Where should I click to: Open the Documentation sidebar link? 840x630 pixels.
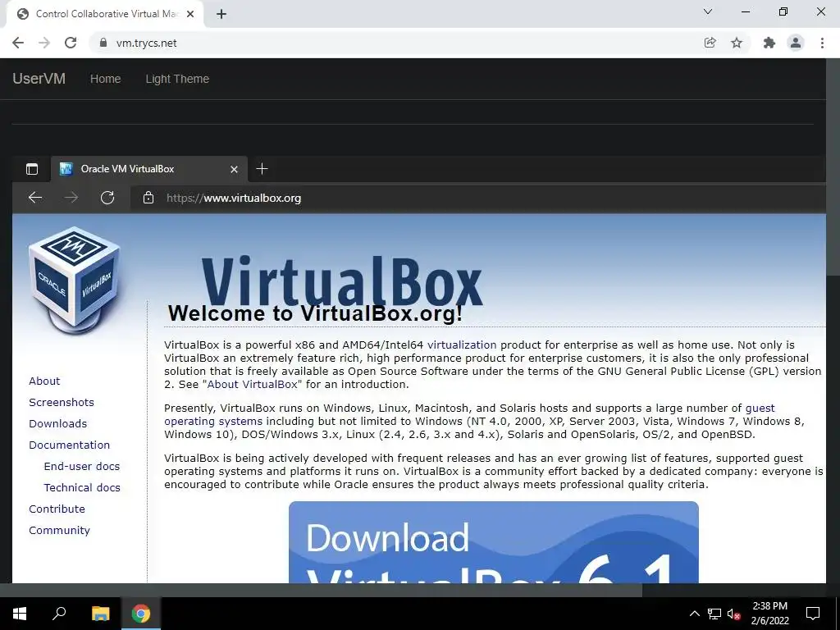69,445
